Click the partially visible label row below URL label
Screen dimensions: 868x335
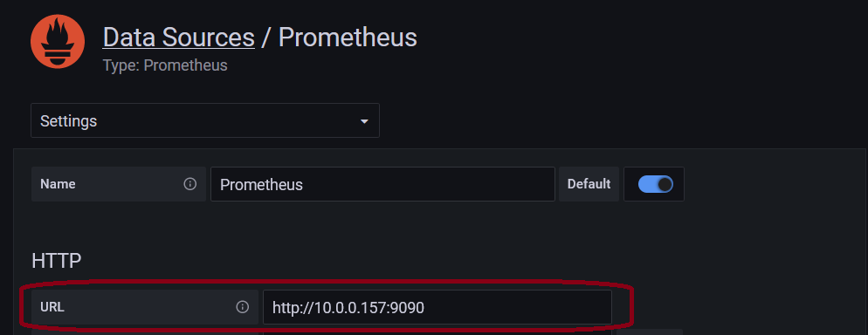(144, 332)
